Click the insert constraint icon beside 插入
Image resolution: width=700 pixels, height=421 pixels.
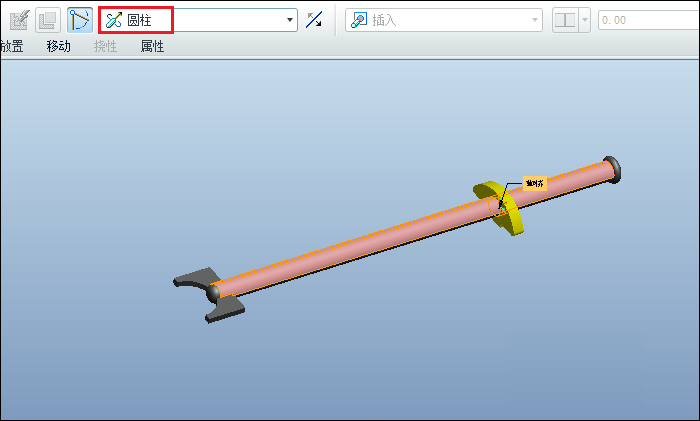coord(358,20)
